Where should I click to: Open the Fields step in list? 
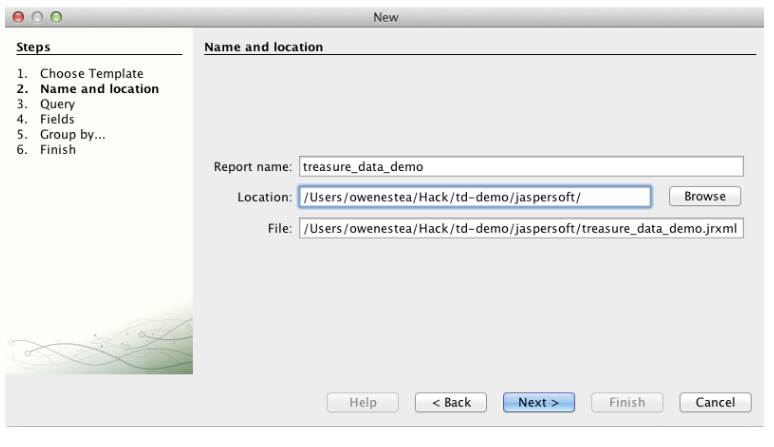coord(57,119)
